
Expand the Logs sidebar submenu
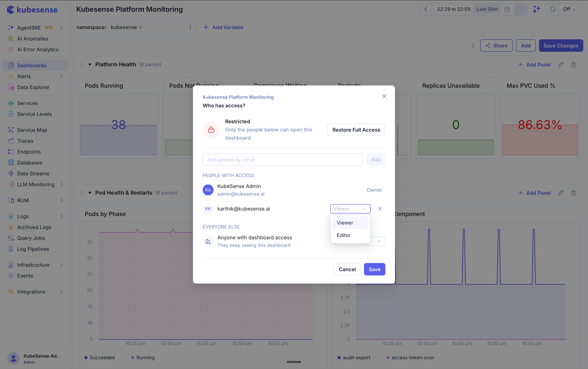[61, 216]
